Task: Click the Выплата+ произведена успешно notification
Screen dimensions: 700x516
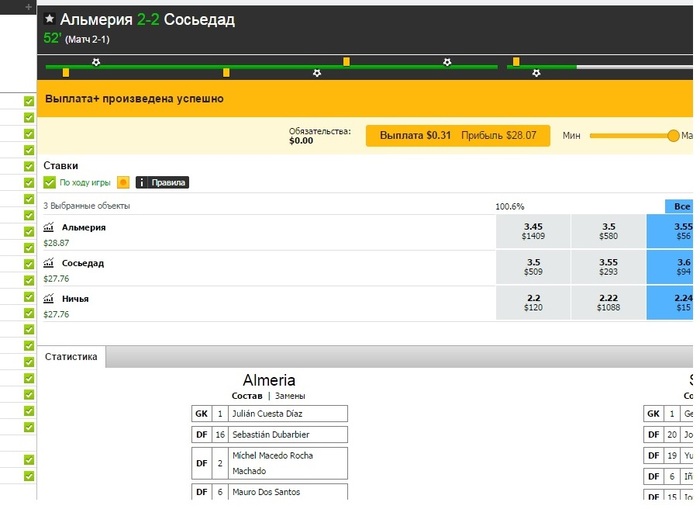Action: click(x=134, y=99)
